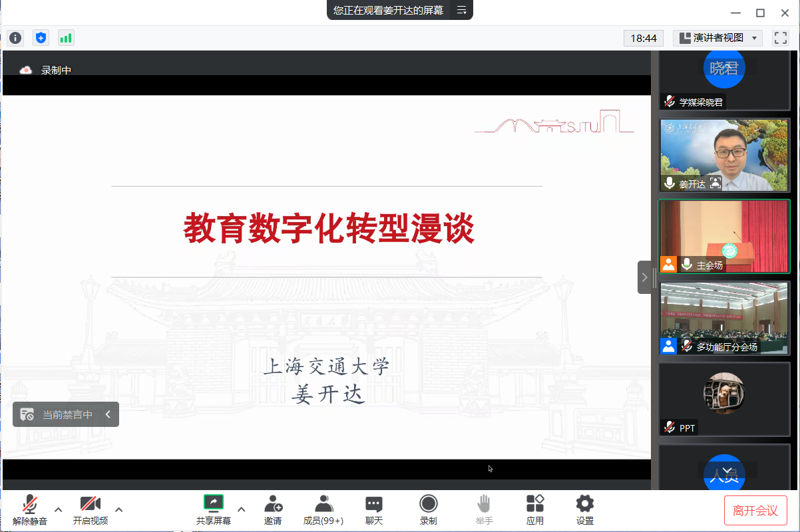Click the red Leave Meeting (离开会议) button
Viewport: 800px width, 532px height.
[x=755, y=510]
